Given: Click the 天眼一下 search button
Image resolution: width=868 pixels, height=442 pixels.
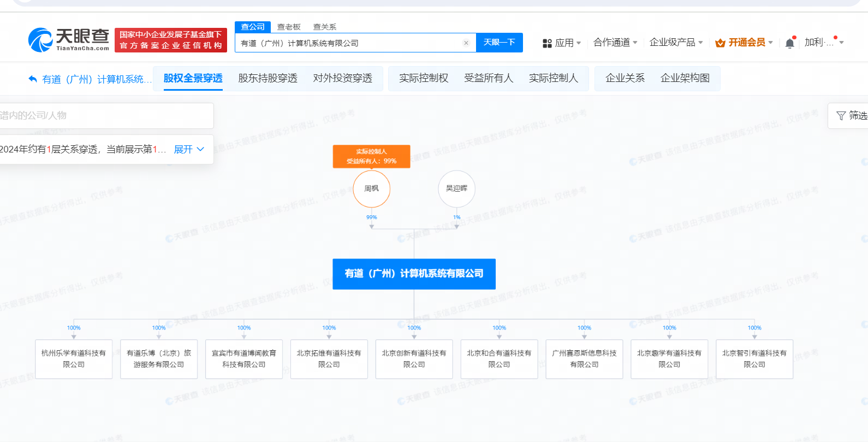Looking at the screenshot, I should [x=500, y=43].
